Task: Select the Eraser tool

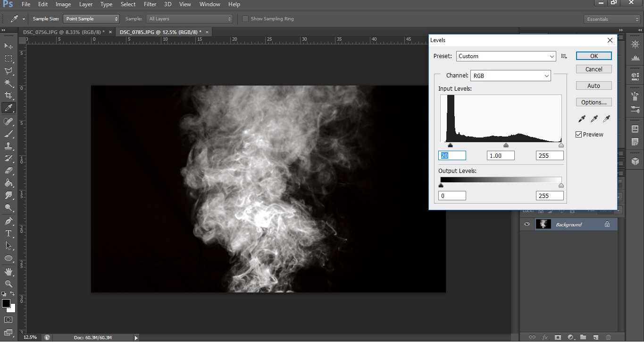Action: (x=8, y=171)
